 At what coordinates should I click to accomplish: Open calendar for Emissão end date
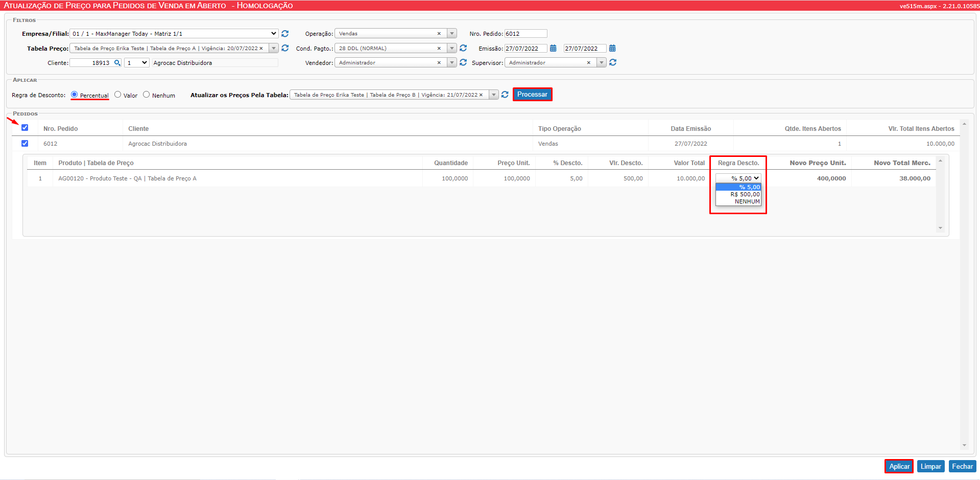612,49
